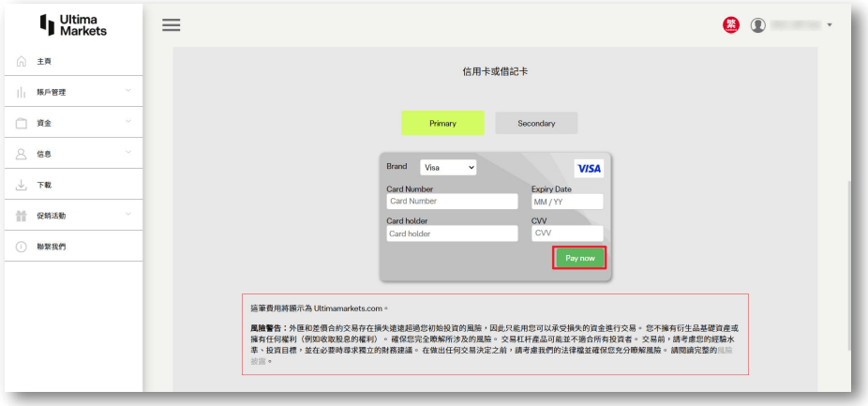Focus the Card holder field
The height and width of the screenshot is (406, 868).
pyautogui.click(x=452, y=233)
